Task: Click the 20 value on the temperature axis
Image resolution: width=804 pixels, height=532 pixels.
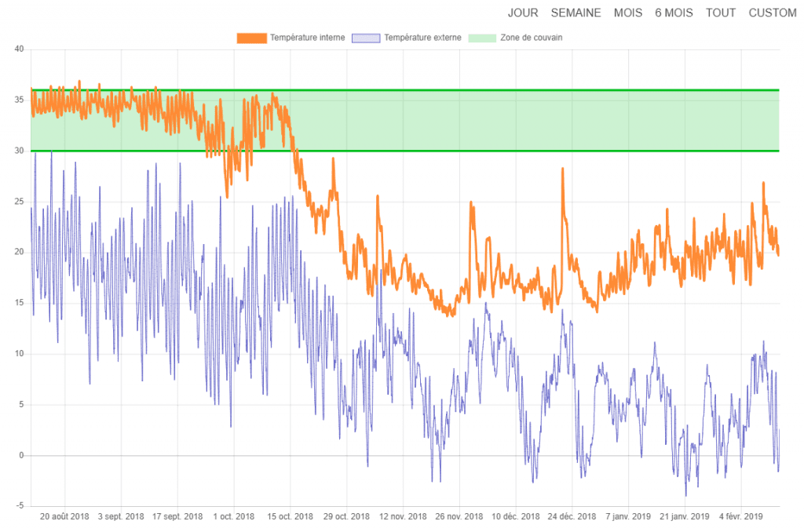Action: pyautogui.click(x=19, y=252)
